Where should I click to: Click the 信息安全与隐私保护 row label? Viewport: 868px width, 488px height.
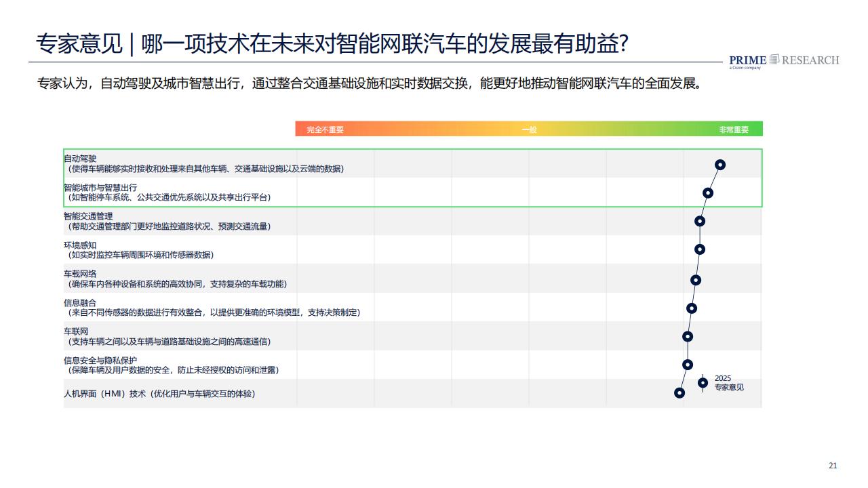(100, 360)
